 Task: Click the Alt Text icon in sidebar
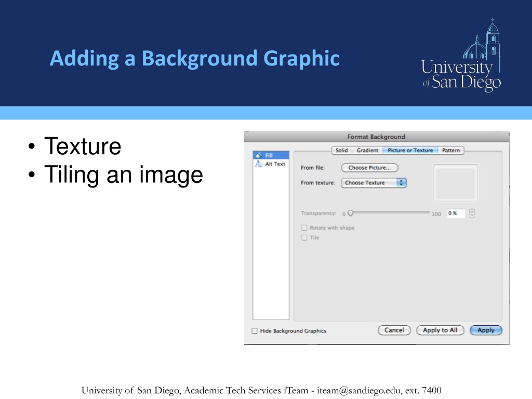[259, 164]
